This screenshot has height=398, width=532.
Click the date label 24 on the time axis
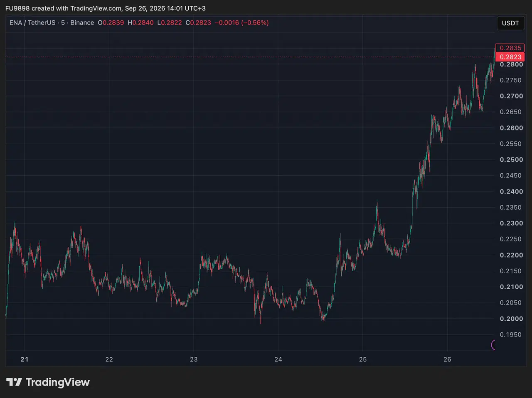278,359
